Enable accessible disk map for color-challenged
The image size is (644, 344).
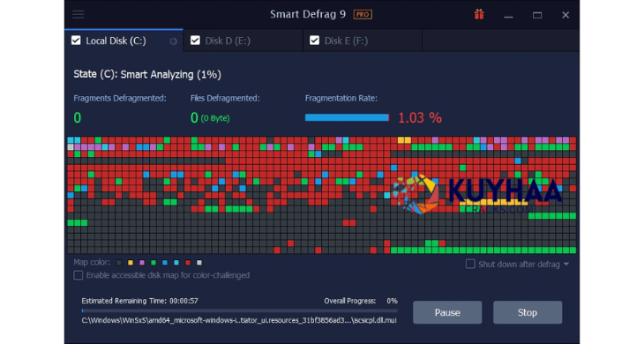78,275
